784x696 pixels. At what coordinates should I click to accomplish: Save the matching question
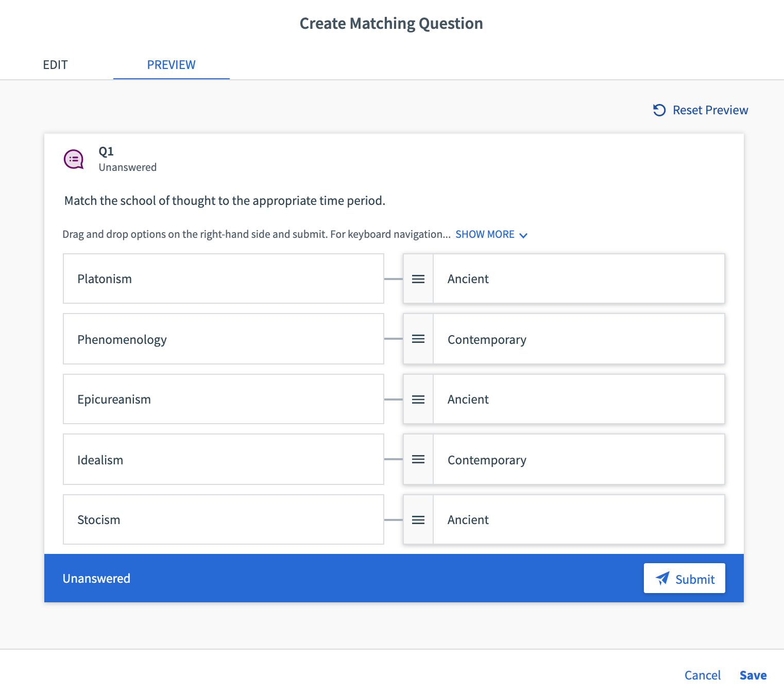click(753, 675)
